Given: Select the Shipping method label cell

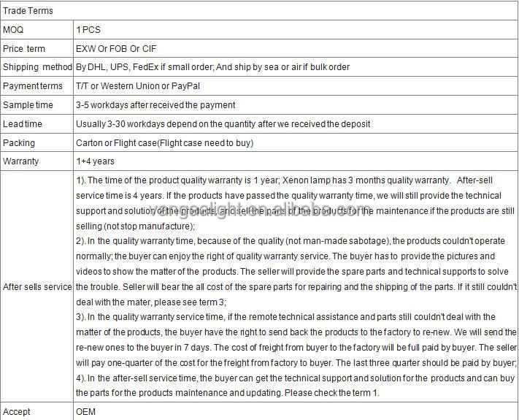Looking at the screenshot, I should 37,67.
